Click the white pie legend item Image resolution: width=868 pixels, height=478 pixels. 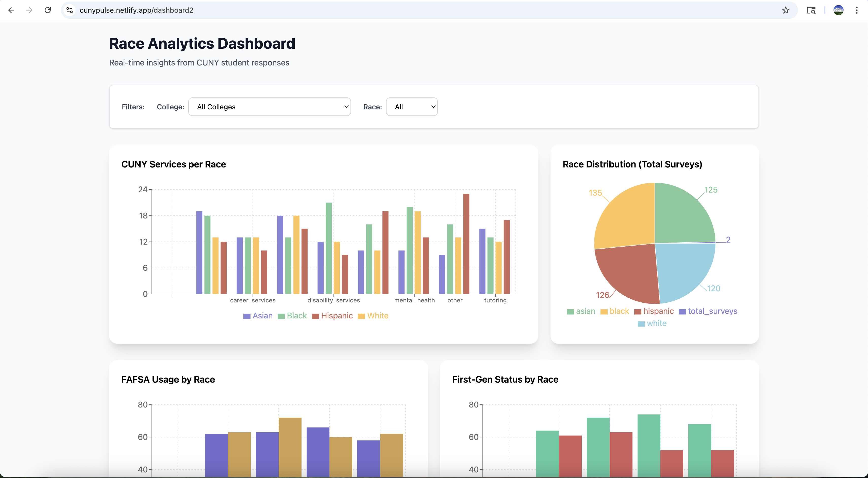coord(656,323)
